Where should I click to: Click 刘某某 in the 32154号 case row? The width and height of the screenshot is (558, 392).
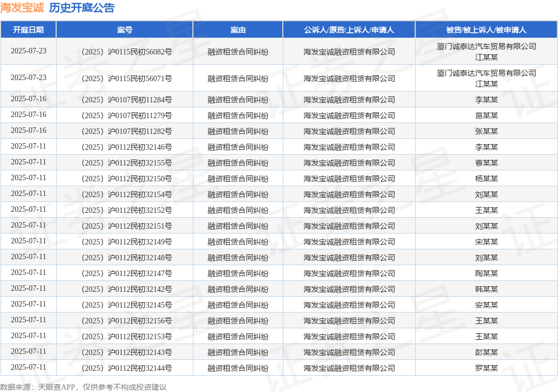point(487,194)
